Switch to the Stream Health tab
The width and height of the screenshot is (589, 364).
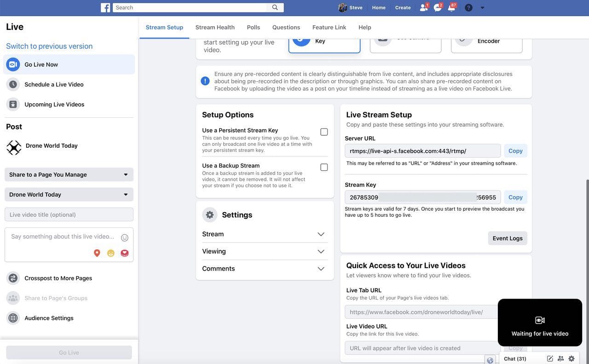(x=215, y=27)
